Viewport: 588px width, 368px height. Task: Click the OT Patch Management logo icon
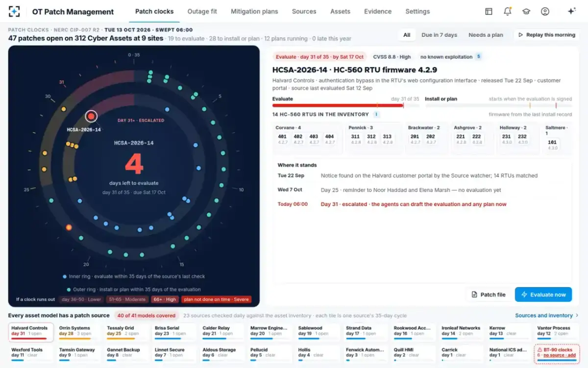[15, 12]
